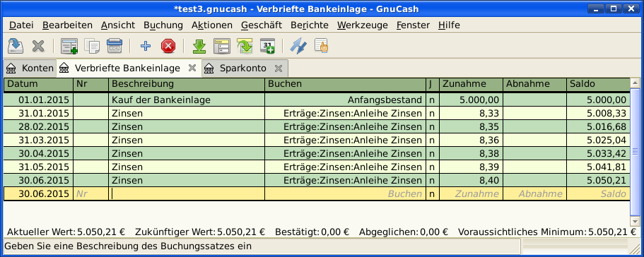This screenshot has height=257, width=644.
Task: Minimize the GnuCash window
Action: coord(595,8)
